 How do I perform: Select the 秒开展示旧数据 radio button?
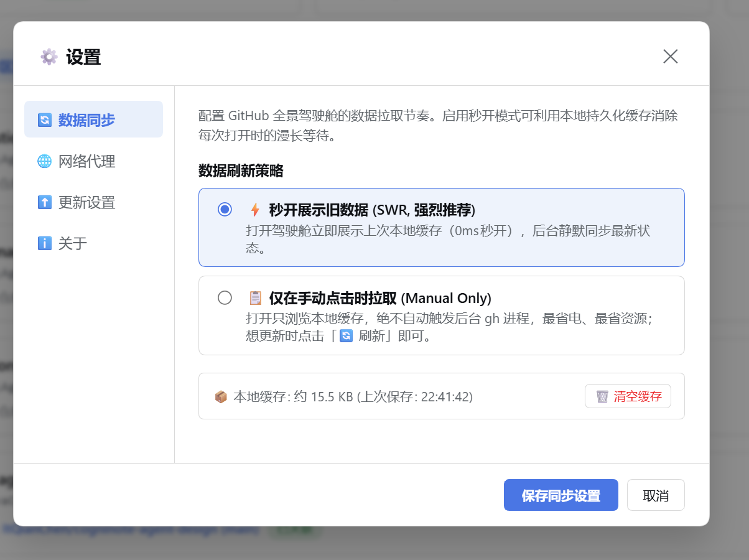(225, 209)
